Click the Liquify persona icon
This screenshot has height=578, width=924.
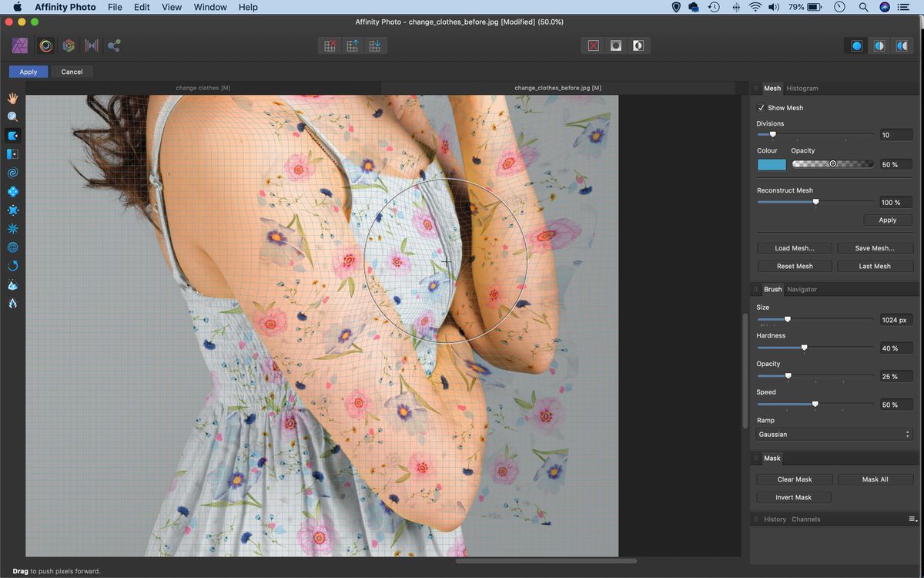click(46, 45)
